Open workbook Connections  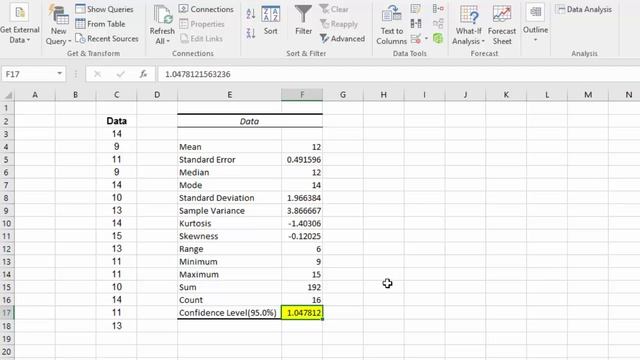pos(206,9)
